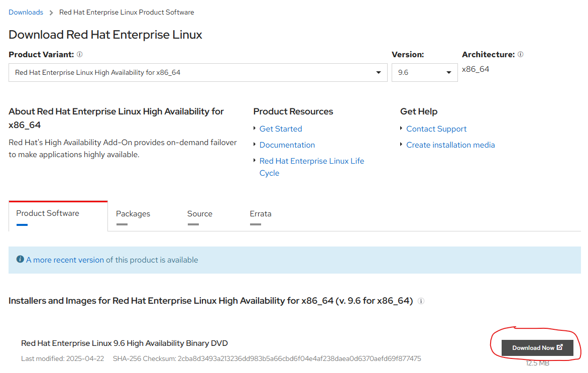Click the Product Variant dropdown arrow
588x373 pixels.
(379, 72)
